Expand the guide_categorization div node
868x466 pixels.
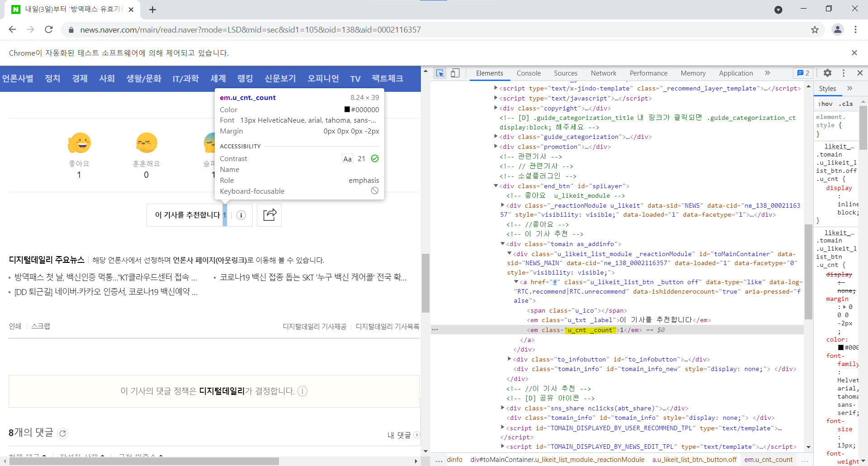(496, 136)
